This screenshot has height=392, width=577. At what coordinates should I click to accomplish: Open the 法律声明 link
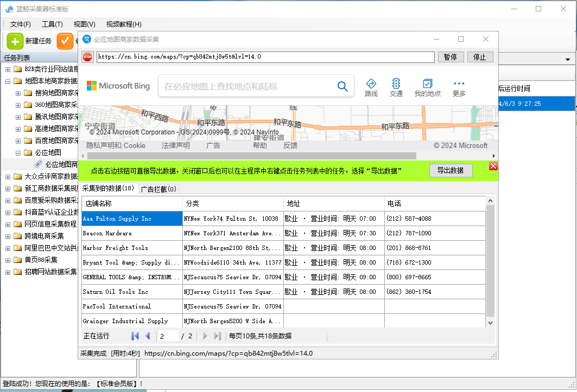coord(175,146)
